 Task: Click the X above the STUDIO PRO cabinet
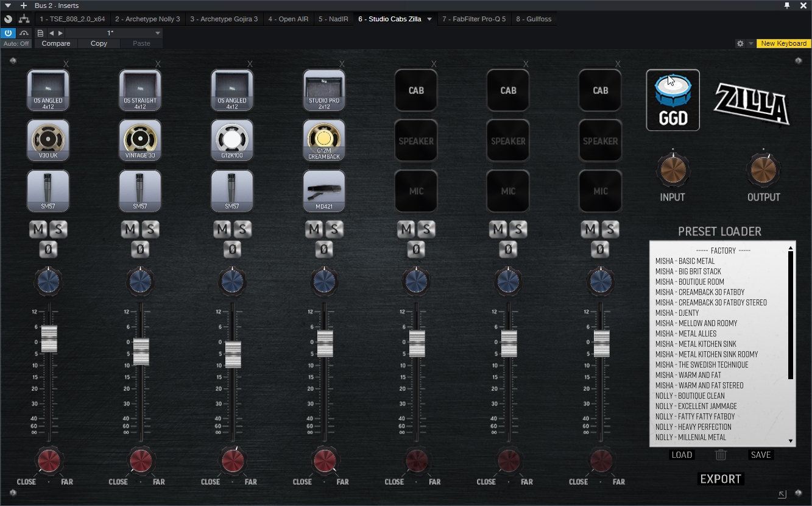coord(342,64)
